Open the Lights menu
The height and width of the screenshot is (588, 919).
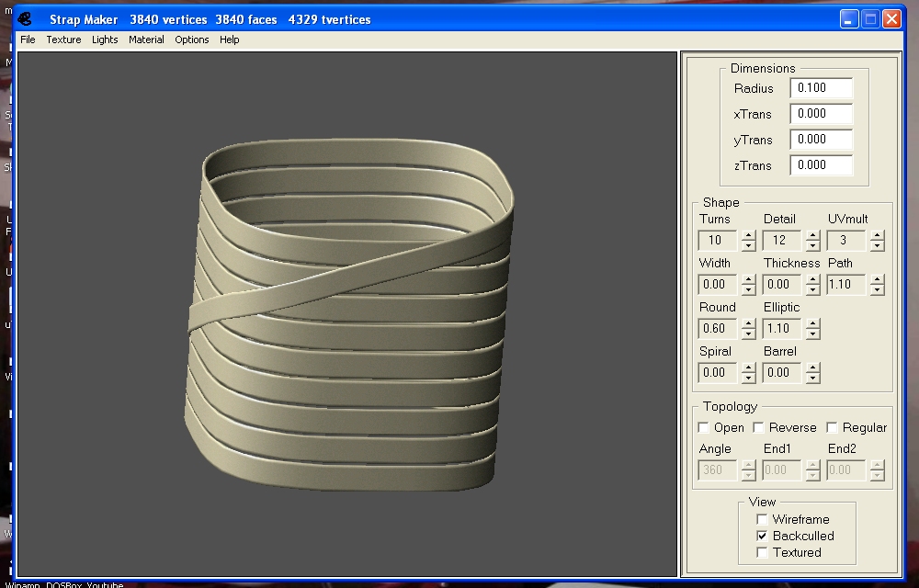[105, 40]
